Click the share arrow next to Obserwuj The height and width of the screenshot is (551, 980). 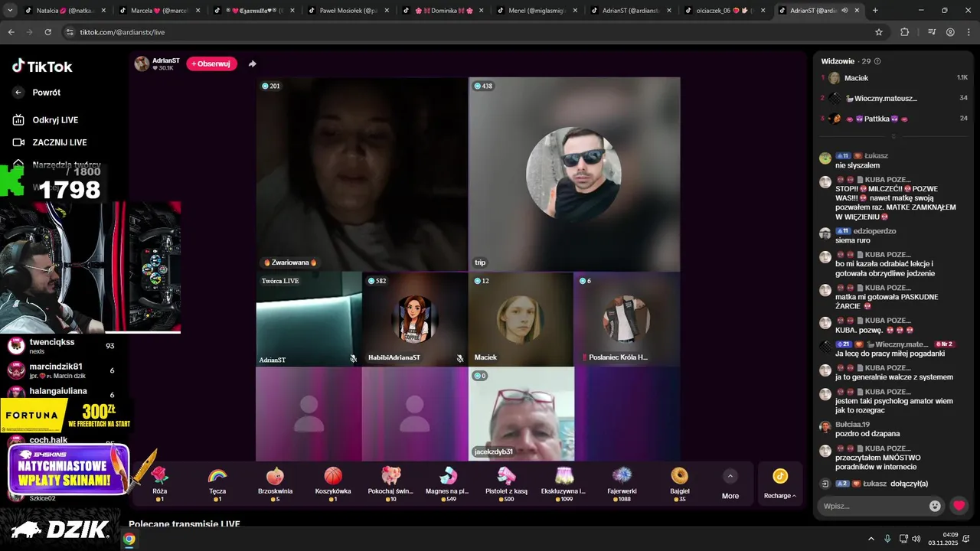pyautogui.click(x=253, y=64)
